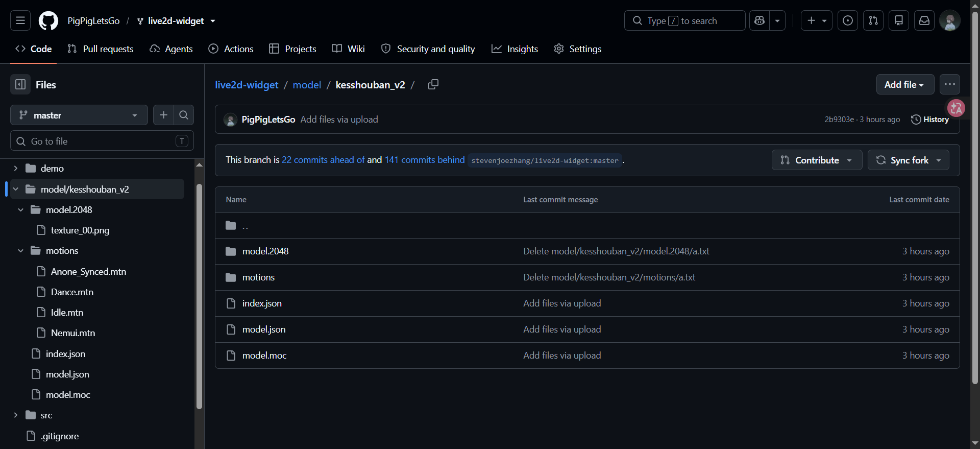Switch to the Pull requests tab
Viewport: 980px width, 449px height.
point(101,49)
